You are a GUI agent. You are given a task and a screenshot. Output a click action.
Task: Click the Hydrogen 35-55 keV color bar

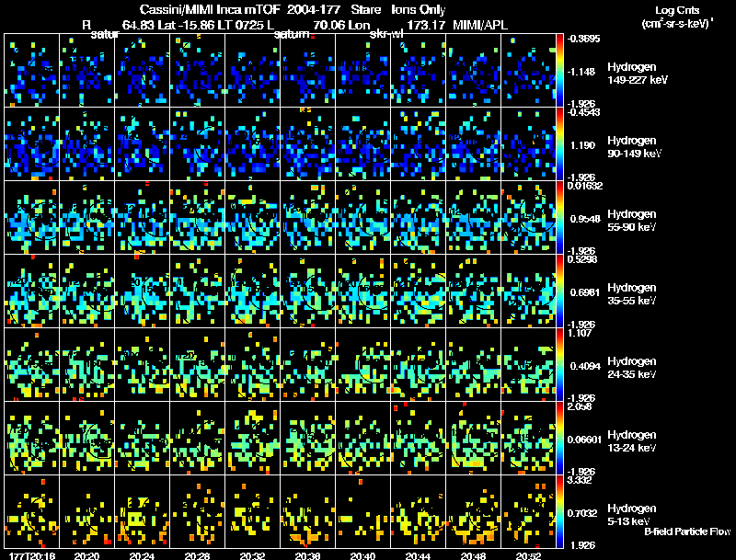coord(559,291)
